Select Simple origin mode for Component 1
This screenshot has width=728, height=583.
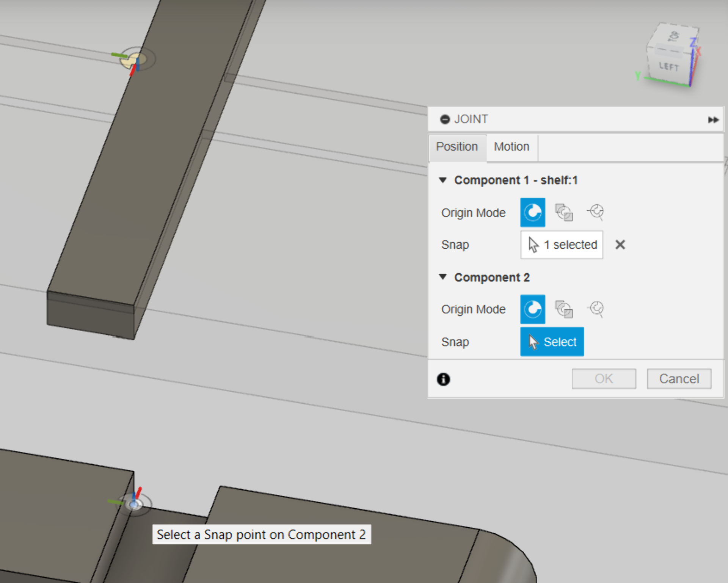[x=532, y=212]
